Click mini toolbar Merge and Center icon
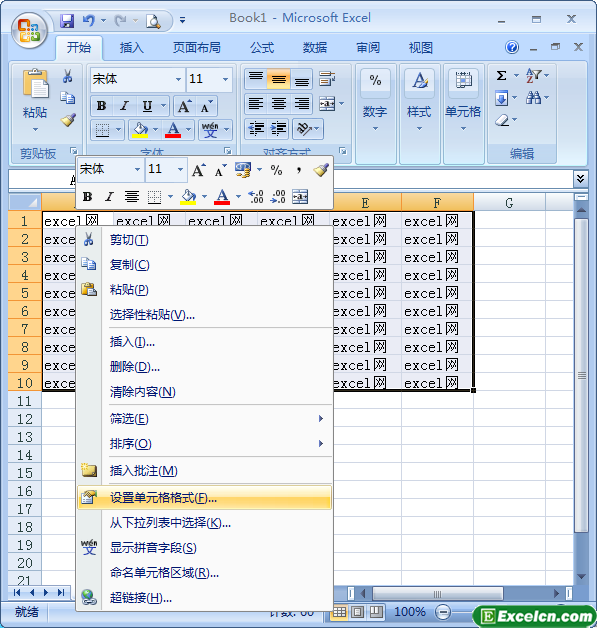Viewport: 597px width, 628px height. click(x=300, y=197)
